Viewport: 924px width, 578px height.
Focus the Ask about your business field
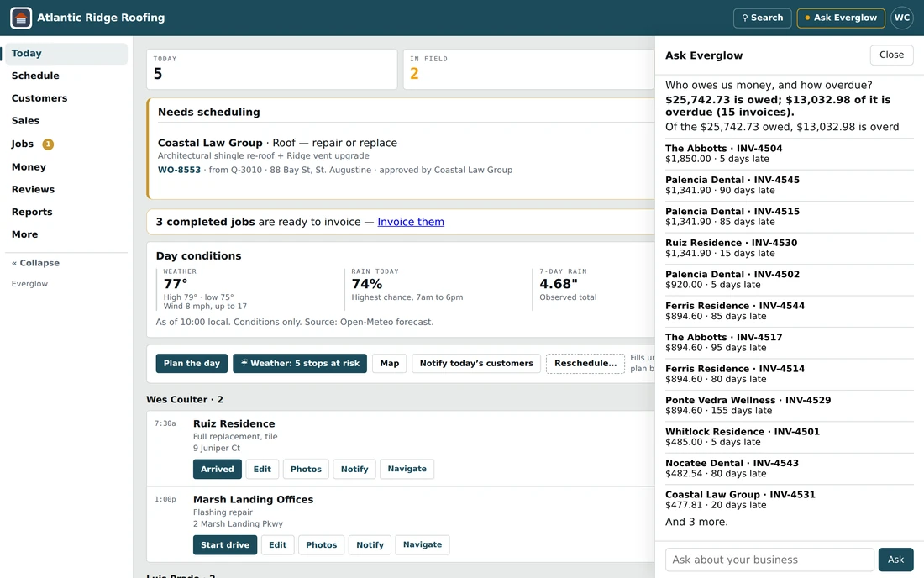coord(769,560)
